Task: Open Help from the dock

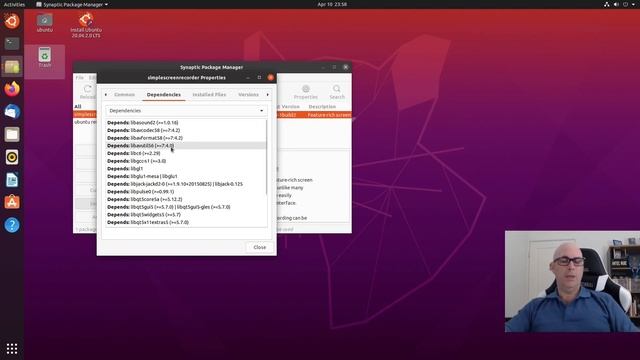Action: click(12, 225)
